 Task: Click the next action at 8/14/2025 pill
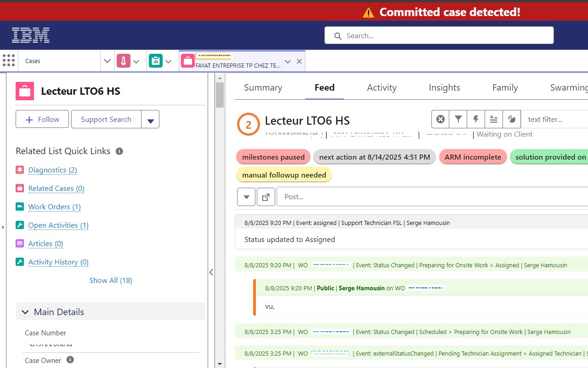374,157
